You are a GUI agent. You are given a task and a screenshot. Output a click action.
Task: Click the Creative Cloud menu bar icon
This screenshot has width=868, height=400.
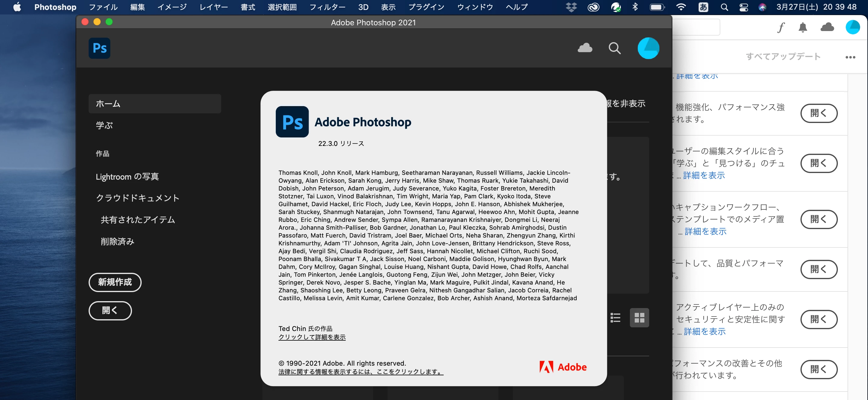point(593,7)
